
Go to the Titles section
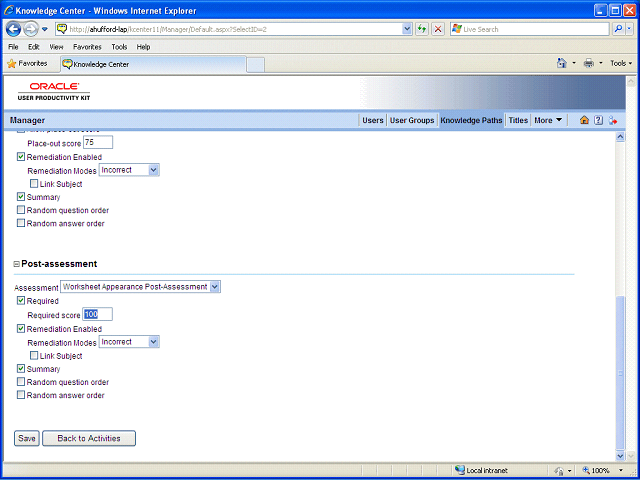tap(518, 120)
